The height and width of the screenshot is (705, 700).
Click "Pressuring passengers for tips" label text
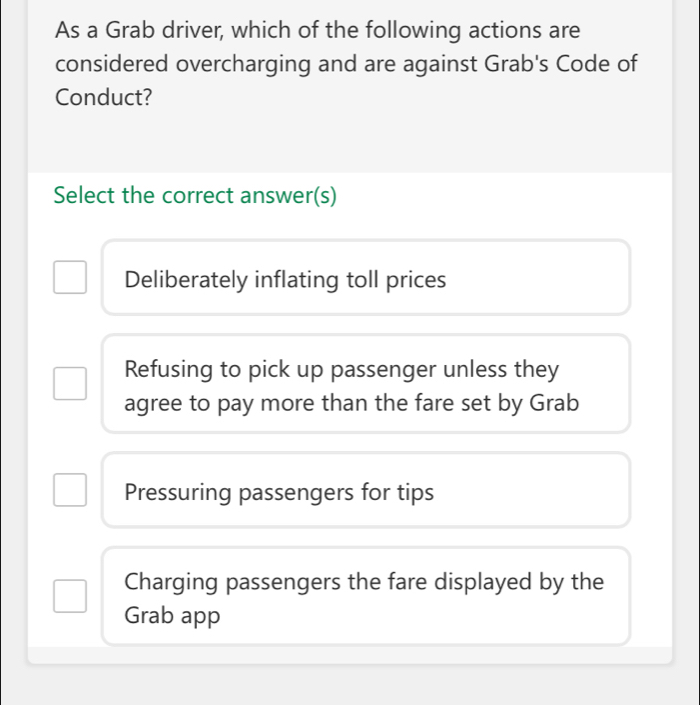click(x=280, y=492)
